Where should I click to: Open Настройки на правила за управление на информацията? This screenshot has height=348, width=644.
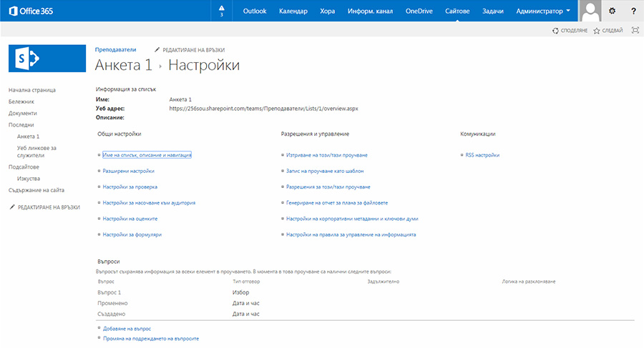pos(351,234)
